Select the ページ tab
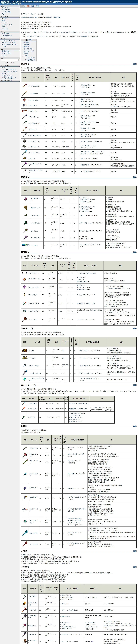138x644 pixels. tap(23, 6)
